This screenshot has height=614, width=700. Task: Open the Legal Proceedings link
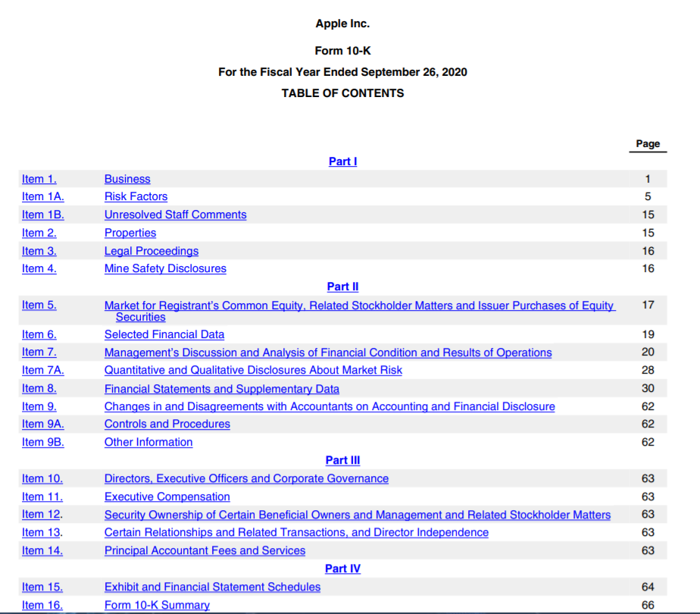tap(152, 251)
